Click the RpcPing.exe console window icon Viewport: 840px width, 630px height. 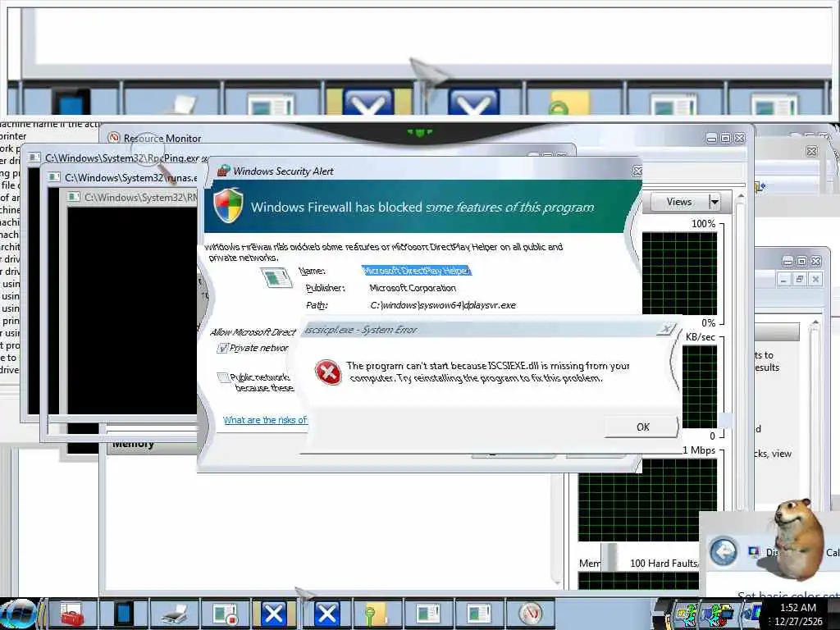coord(34,157)
